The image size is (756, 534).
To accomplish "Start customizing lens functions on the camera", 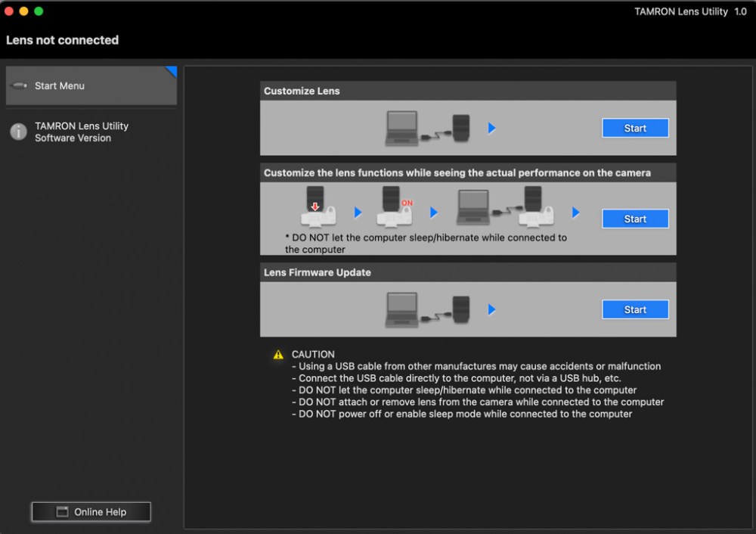I will [x=635, y=219].
